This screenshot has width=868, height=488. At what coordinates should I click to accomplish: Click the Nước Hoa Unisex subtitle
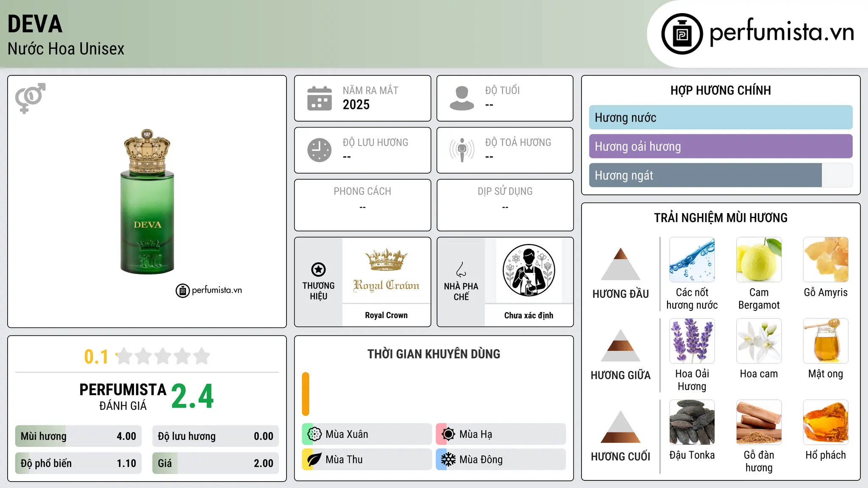[66, 49]
